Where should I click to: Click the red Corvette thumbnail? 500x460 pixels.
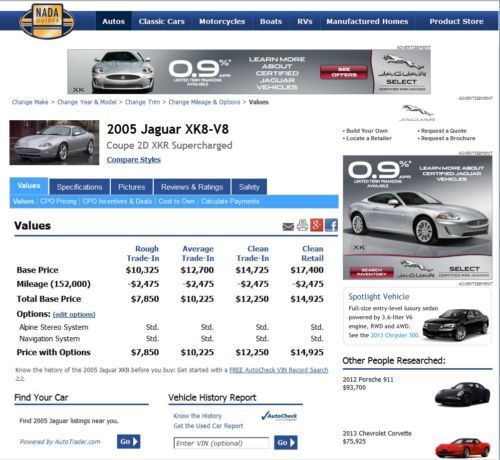click(x=463, y=447)
